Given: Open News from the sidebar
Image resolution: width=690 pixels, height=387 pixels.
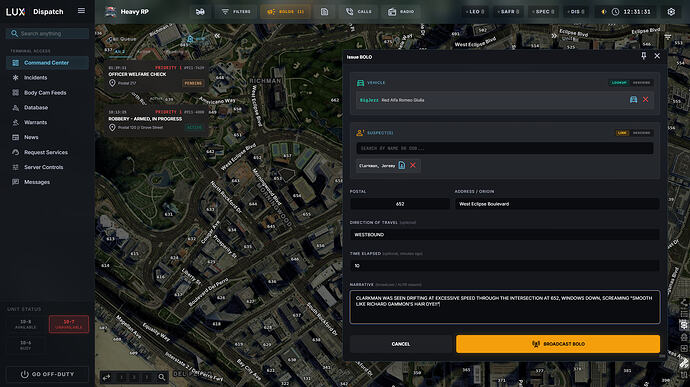Looking at the screenshot, I should (x=48, y=137).
